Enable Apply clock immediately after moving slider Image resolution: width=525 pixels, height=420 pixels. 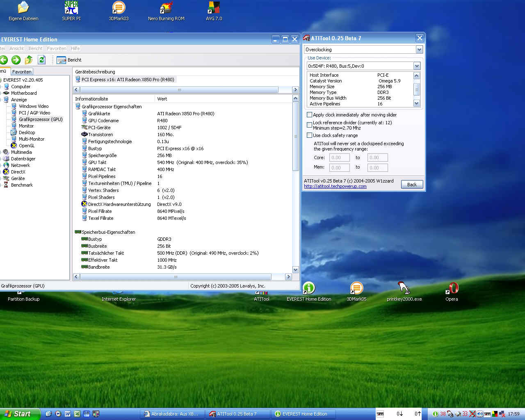click(310, 115)
